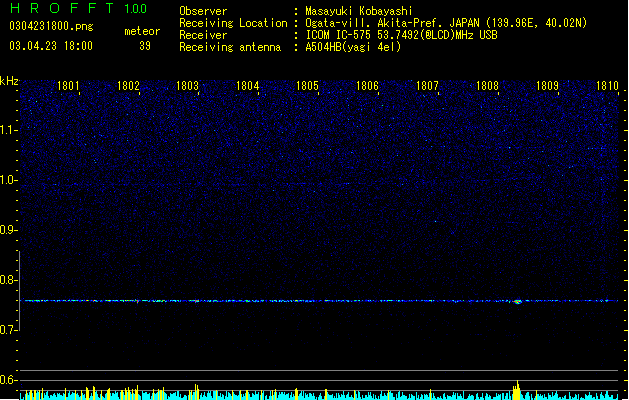
Task: Click the 1808 time marker
Action: (x=487, y=86)
